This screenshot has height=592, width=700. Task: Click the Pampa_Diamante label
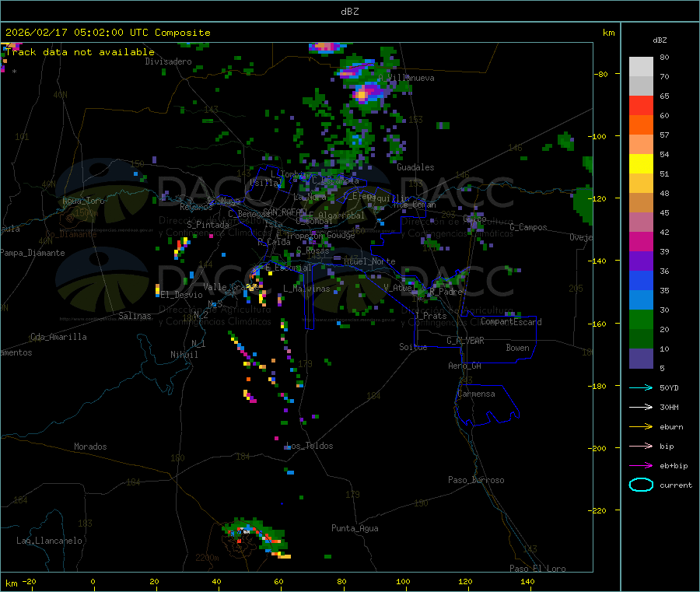point(33,253)
